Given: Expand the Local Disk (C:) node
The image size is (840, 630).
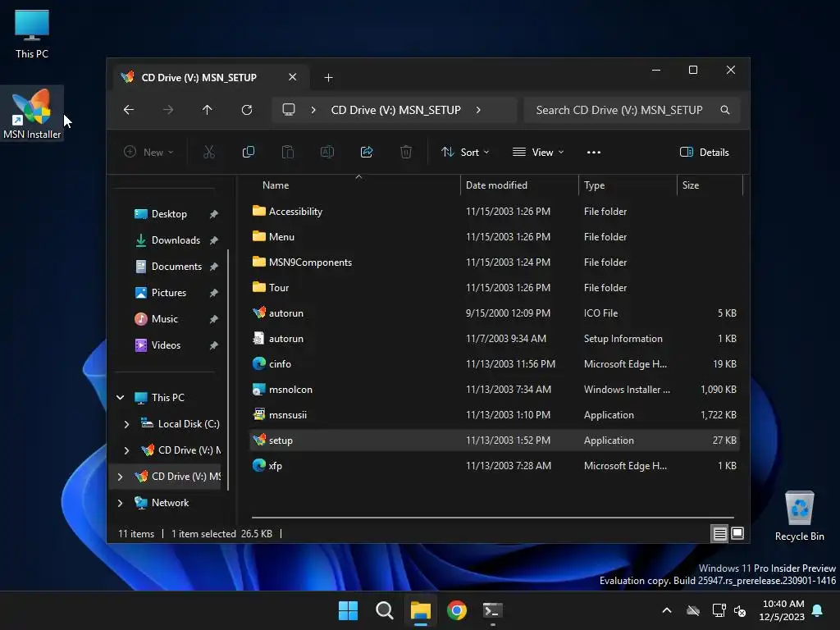Looking at the screenshot, I should 126,424.
